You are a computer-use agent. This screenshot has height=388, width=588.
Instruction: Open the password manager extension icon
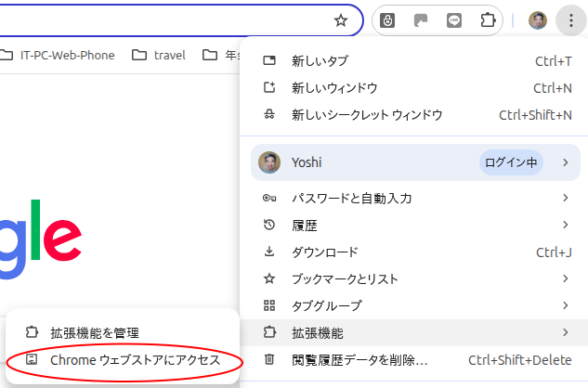[x=387, y=20]
